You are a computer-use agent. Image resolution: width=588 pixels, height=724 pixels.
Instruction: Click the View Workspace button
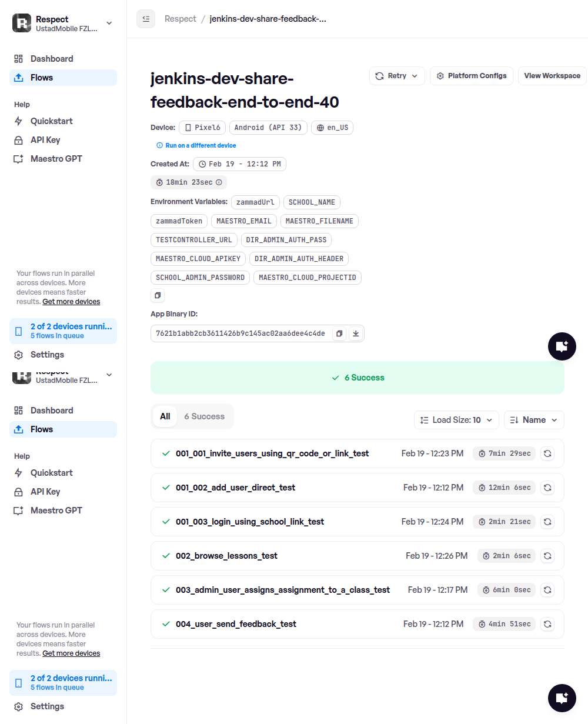pyautogui.click(x=552, y=76)
